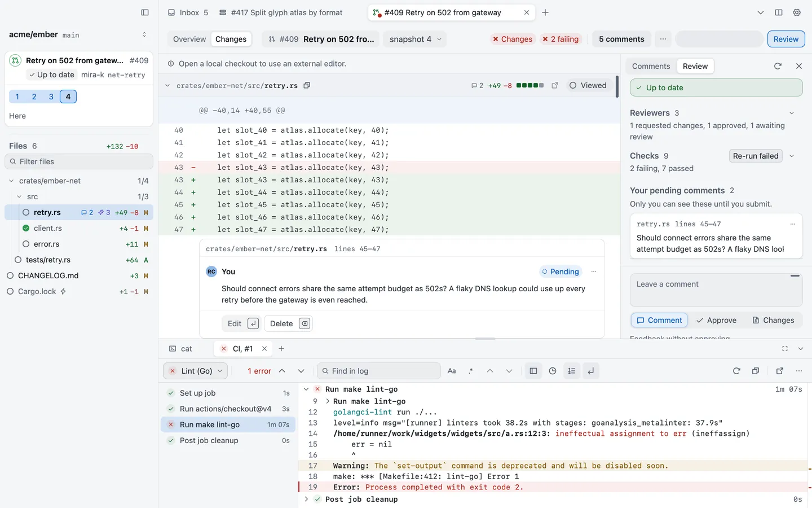This screenshot has width=812, height=508.
Task: Toggle the left sidebar panel icon
Action: 145,12
